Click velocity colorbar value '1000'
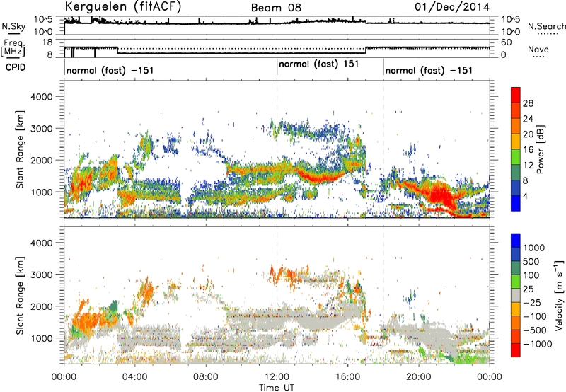This screenshot has height=392, width=566. [x=534, y=248]
